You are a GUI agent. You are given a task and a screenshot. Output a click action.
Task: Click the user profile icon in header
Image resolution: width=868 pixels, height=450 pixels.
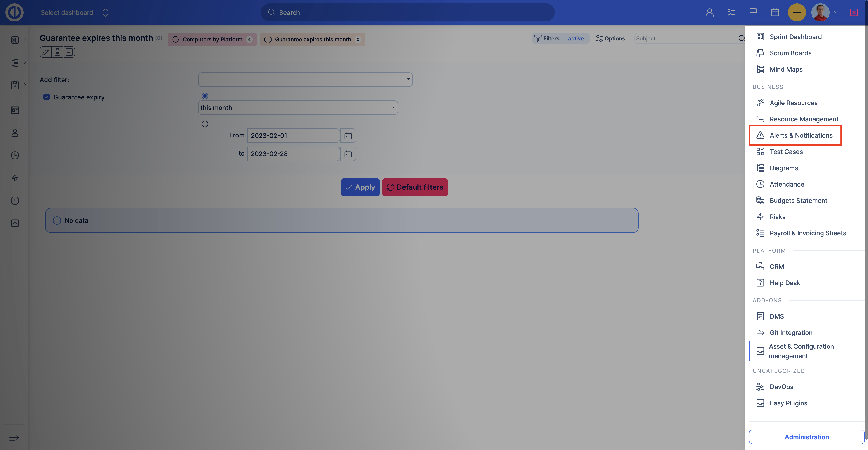(709, 12)
